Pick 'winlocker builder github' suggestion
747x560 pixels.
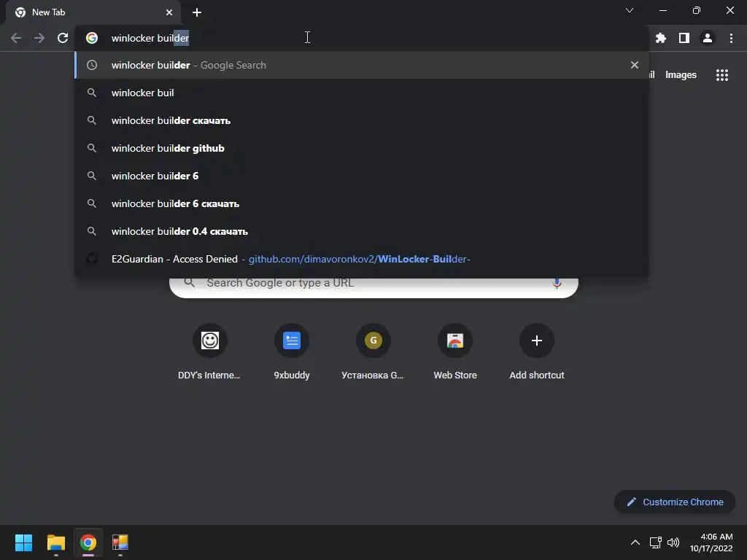tap(362, 148)
